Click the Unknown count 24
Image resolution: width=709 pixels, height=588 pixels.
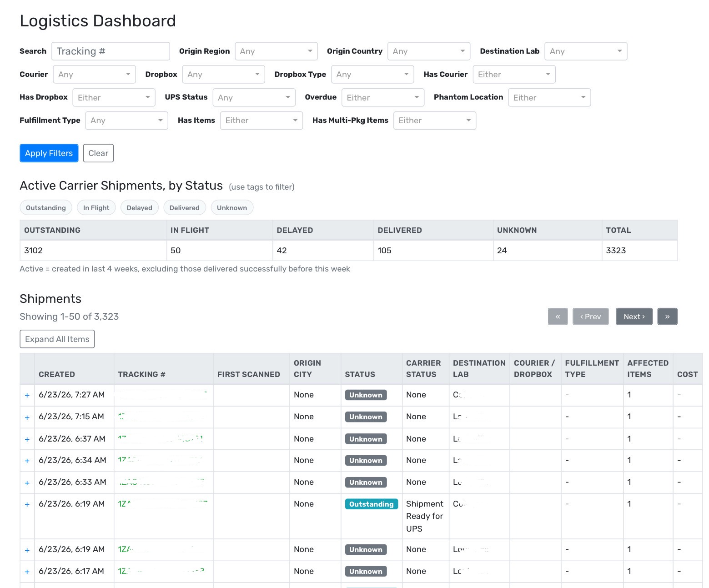click(502, 251)
